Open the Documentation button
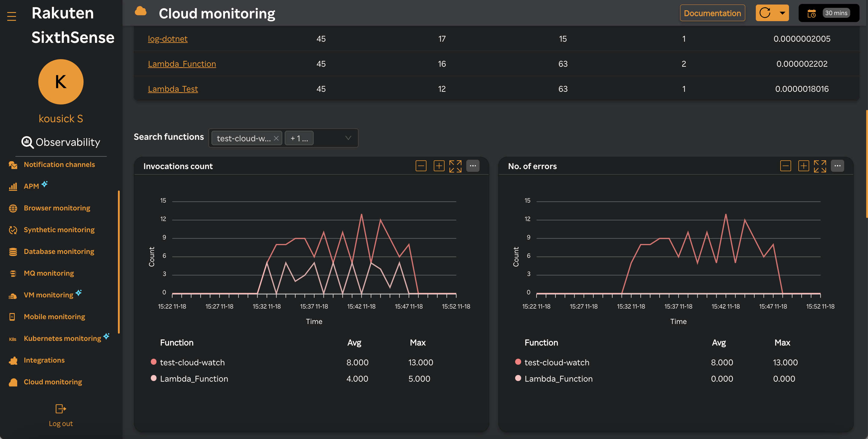Image resolution: width=868 pixels, height=439 pixels. tap(712, 13)
